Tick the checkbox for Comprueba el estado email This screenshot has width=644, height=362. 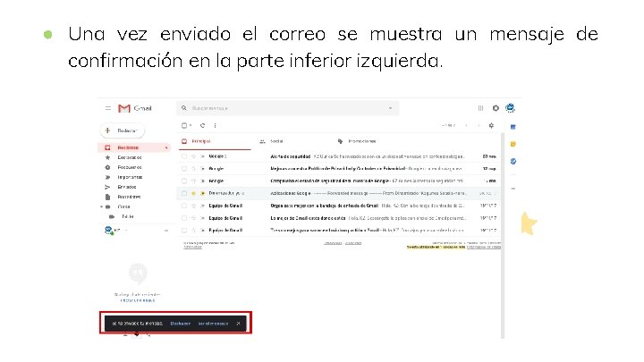[184, 181]
